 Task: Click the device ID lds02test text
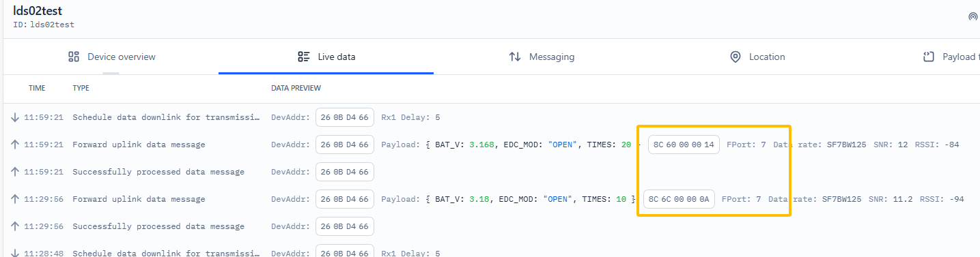[x=52, y=25]
